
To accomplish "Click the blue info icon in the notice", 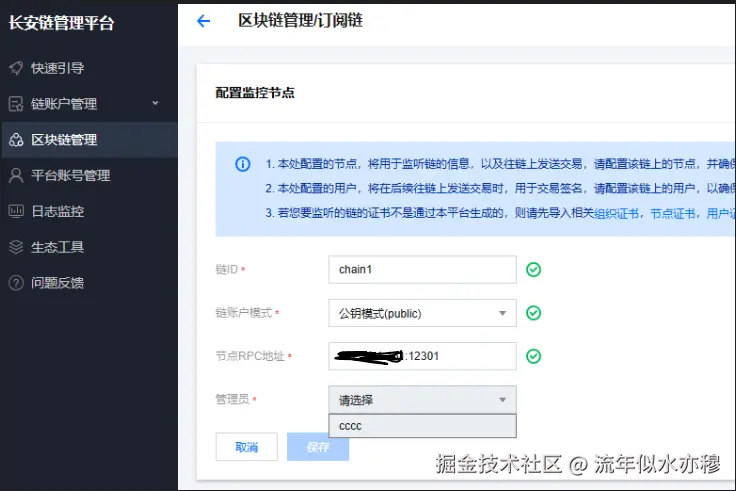I will tap(243, 164).
